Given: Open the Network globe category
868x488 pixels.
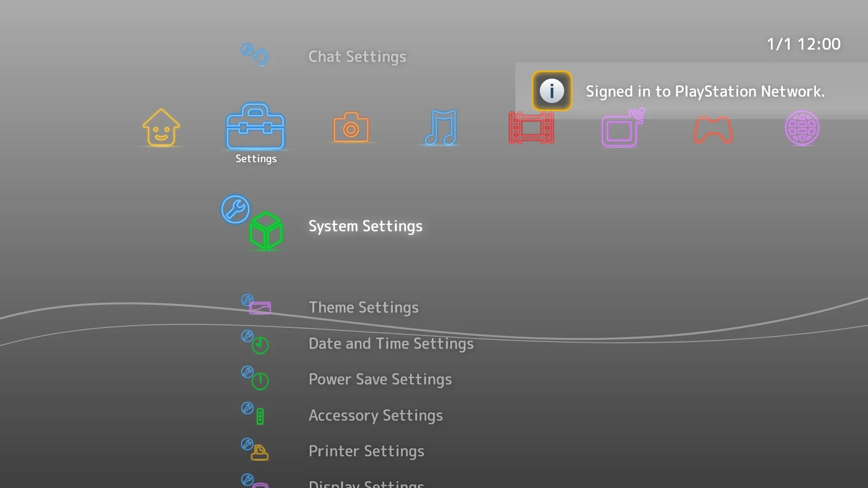Looking at the screenshot, I should coord(802,128).
